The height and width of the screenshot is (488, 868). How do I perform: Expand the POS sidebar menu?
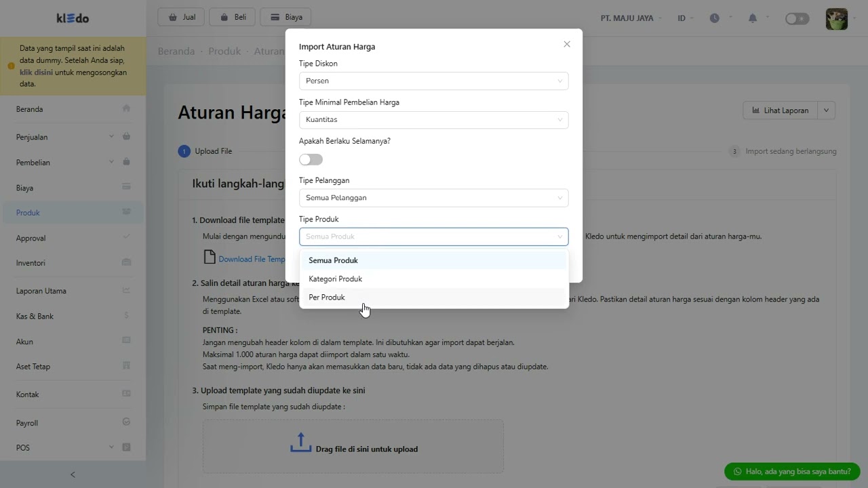point(73,448)
